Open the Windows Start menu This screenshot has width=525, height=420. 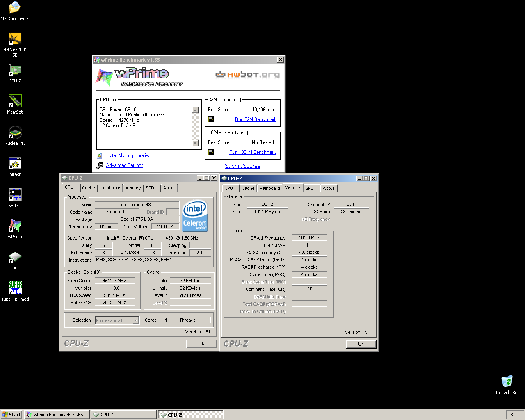[x=11, y=415]
